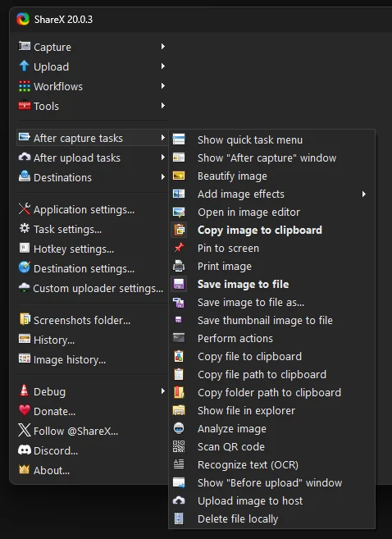Click the After capture tasks label
Viewport: 392px width, 539px height.
[x=78, y=138]
